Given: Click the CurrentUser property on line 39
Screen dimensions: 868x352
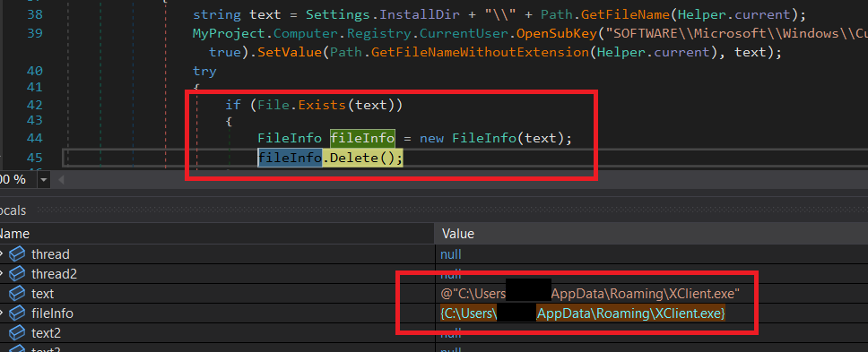Looking at the screenshot, I should [x=464, y=33].
